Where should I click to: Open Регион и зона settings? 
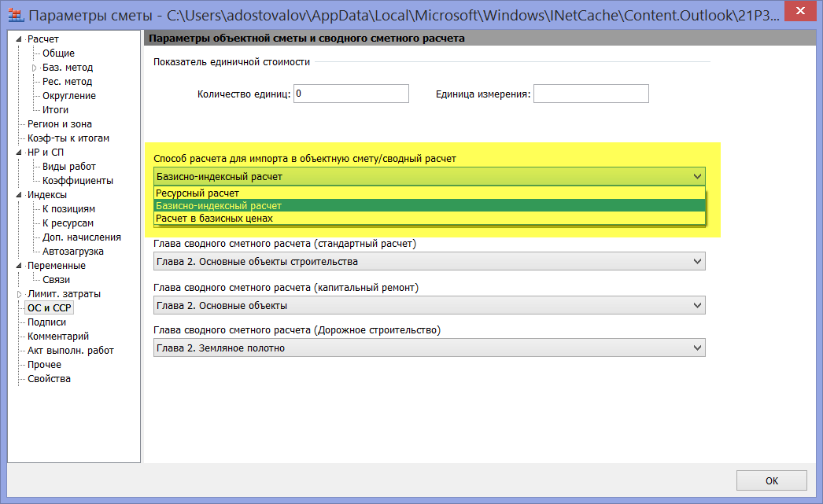(x=59, y=124)
